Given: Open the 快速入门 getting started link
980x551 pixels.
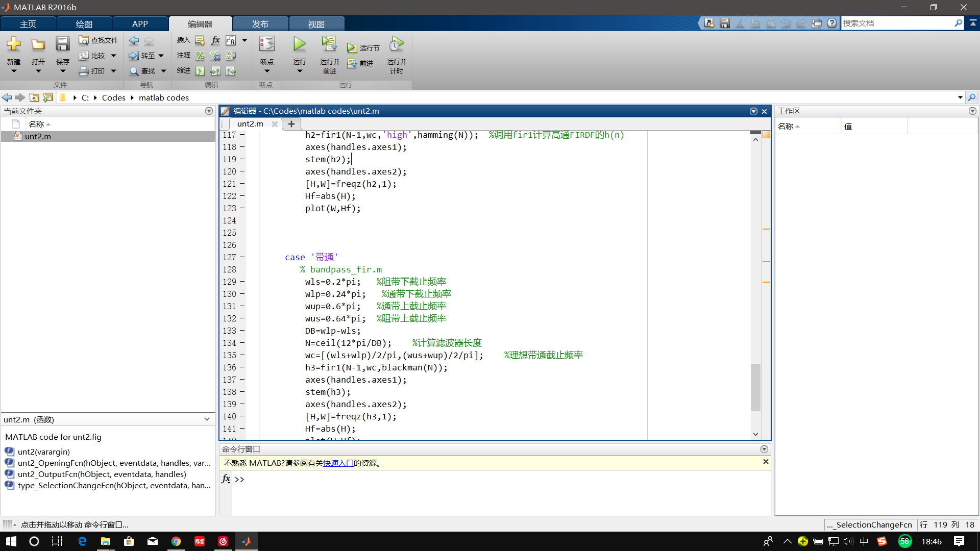Looking at the screenshot, I should click(x=338, y=463).
